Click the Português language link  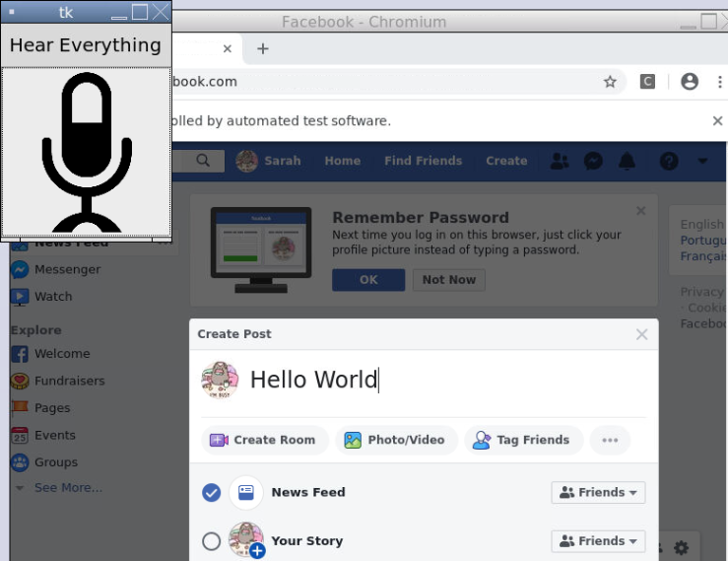[702, 241]
